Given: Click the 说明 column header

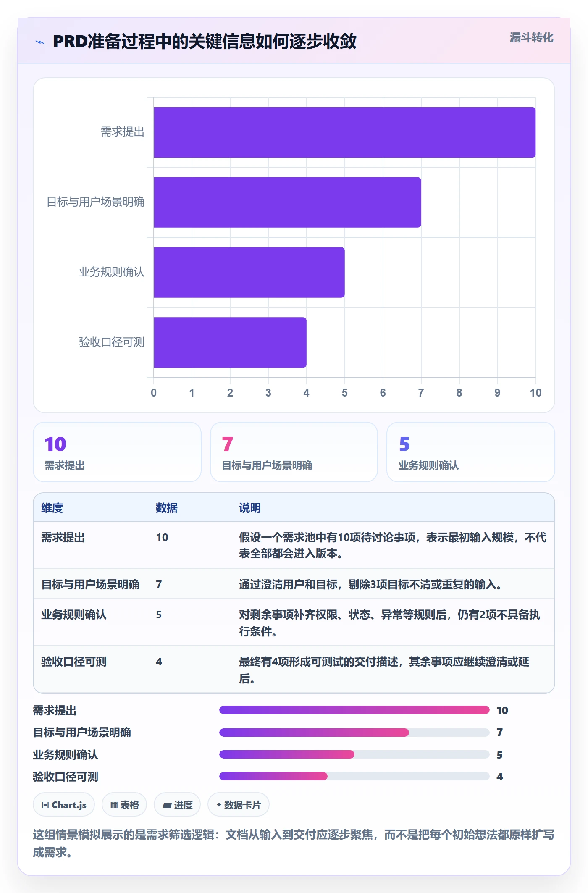Looking at the screenshot, I should [250, 508].
